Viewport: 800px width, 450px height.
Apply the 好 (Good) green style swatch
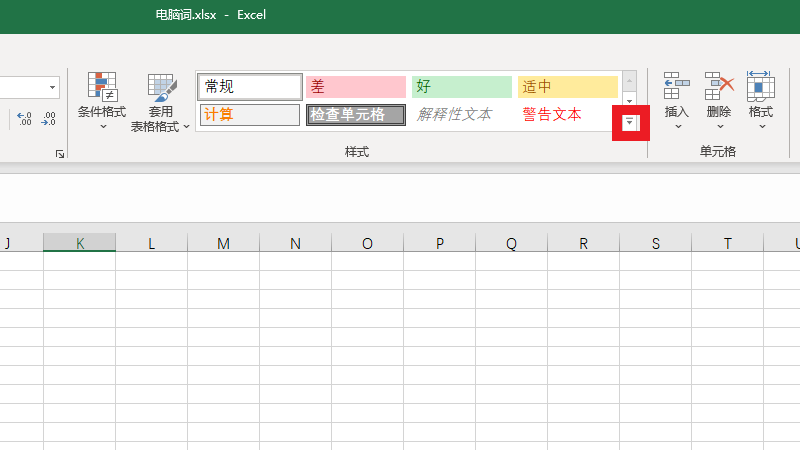point(461,87)
